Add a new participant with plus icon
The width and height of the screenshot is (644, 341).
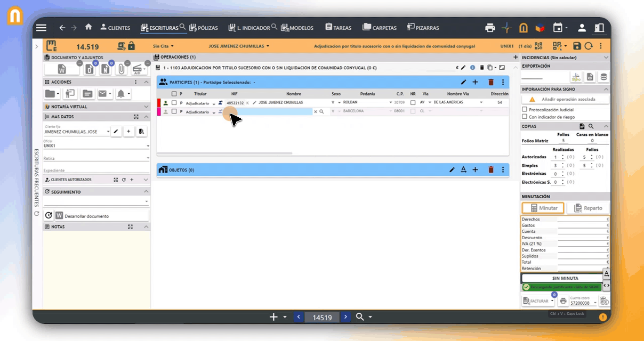coord(476,82)
